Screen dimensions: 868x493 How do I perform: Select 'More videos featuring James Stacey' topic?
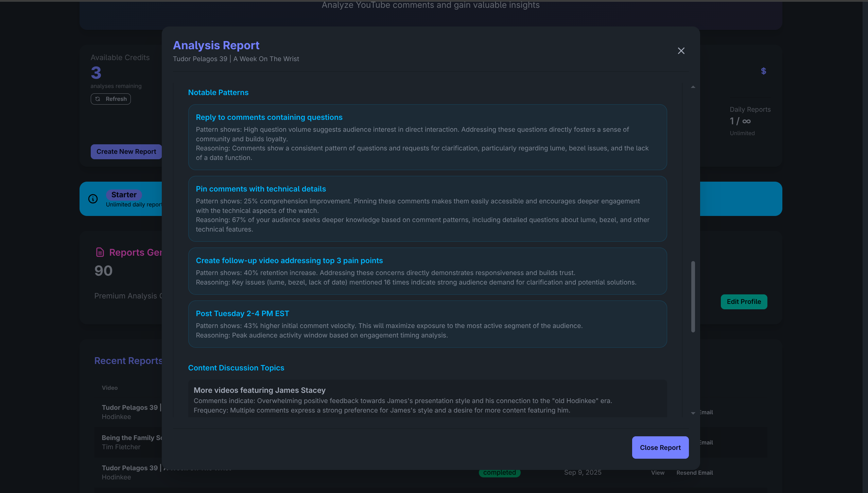(259, 390)
